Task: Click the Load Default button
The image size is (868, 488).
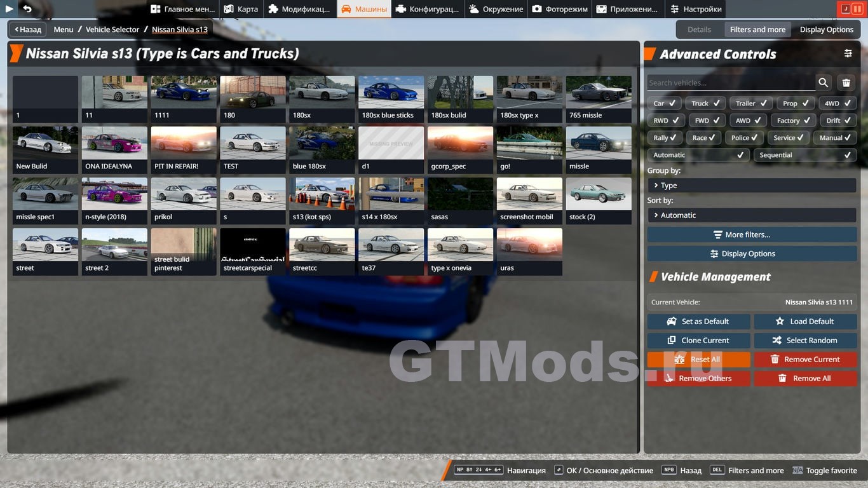Action: click(x=806, y=322)
